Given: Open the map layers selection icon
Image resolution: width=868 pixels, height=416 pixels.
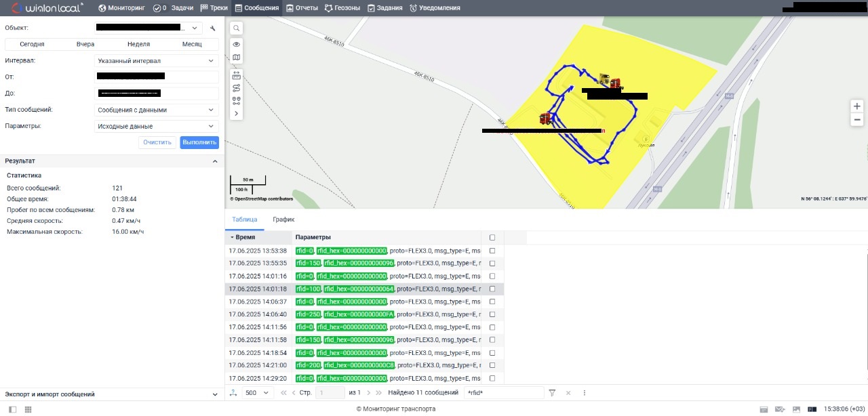Looking at the screenshot, I should tap(236, 58).
